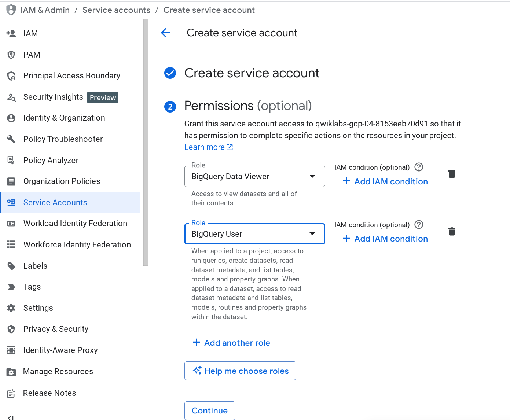Screen dimensions: 510x420
Task: Click the Security Insights icon
Action: pos(11,97)
